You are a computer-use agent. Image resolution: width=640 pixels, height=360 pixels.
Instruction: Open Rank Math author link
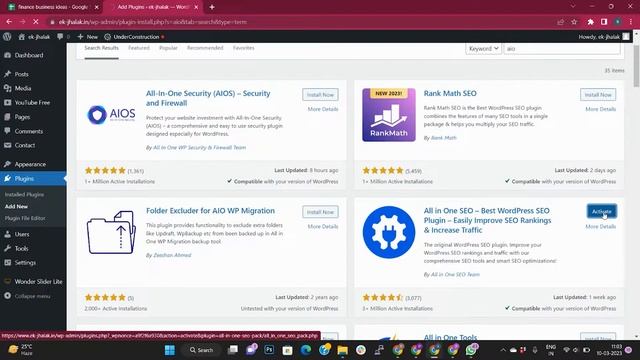click(444, 138)
